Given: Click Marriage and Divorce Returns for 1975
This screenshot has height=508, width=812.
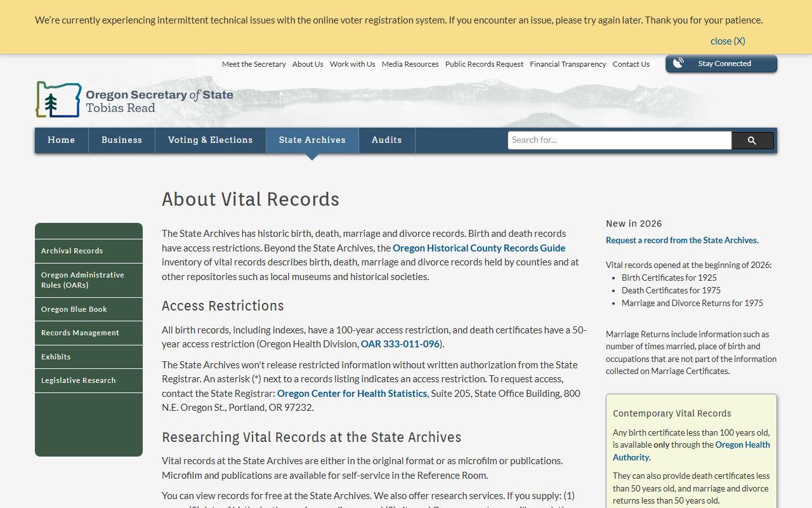Looking at the screenshot, I should 693,303.
